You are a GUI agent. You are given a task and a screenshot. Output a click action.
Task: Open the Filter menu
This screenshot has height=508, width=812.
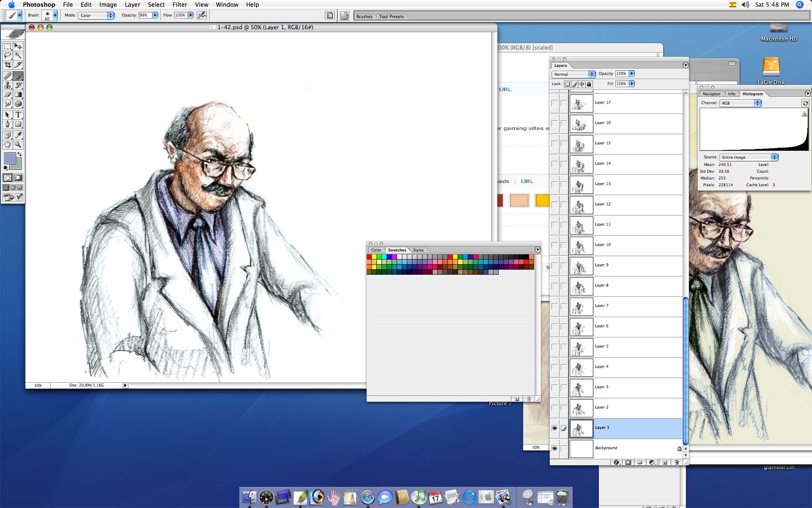pos(180,5)
